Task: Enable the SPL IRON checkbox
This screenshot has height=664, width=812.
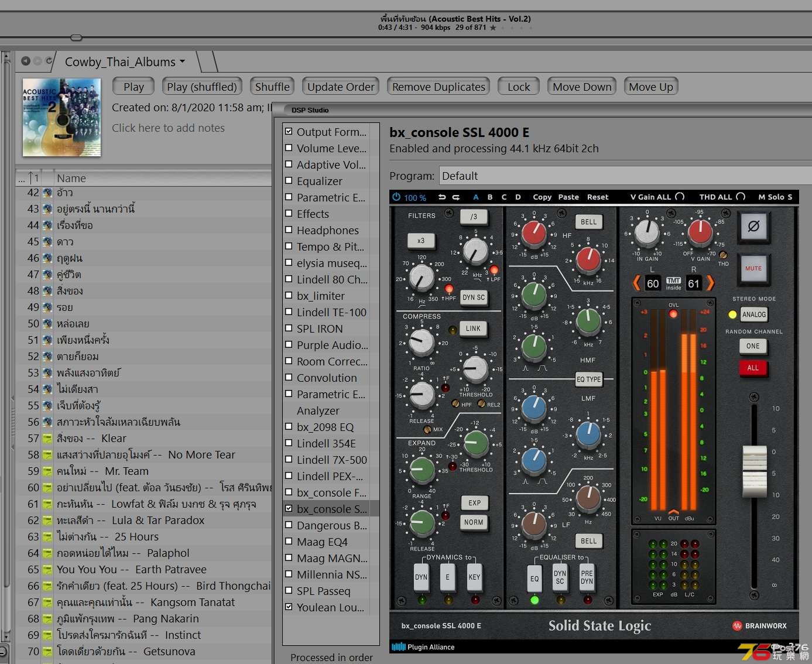Action: pyautogui.click(x=289, y=328)
